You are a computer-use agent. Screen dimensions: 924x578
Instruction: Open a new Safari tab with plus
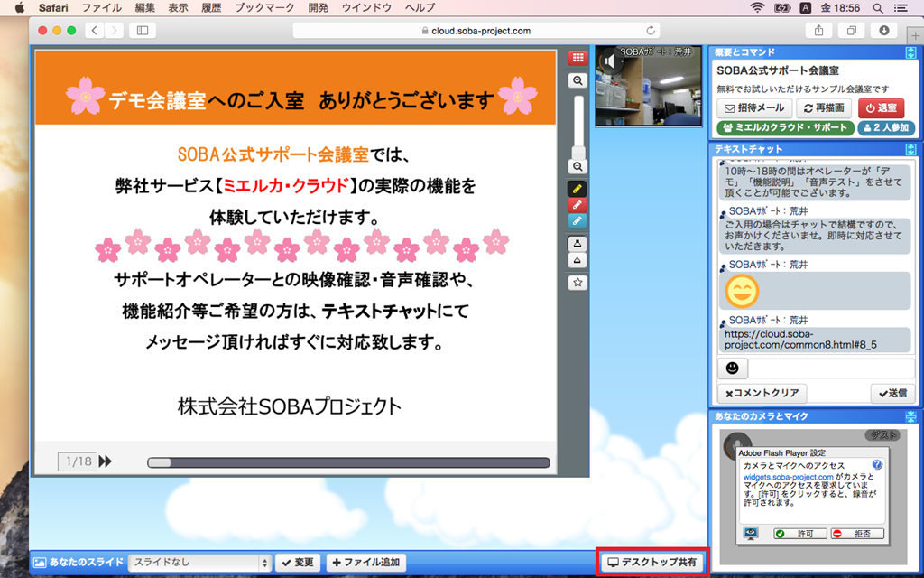[916, 36]
